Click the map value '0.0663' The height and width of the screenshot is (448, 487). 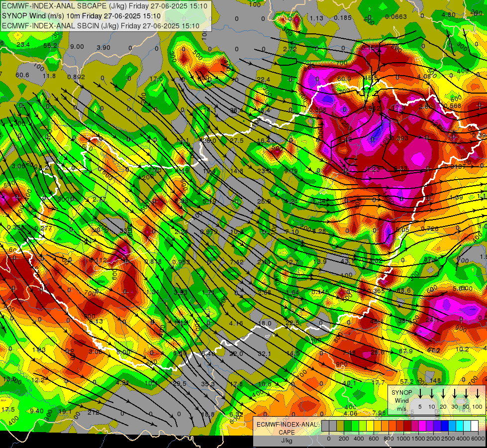click(395, 16)
